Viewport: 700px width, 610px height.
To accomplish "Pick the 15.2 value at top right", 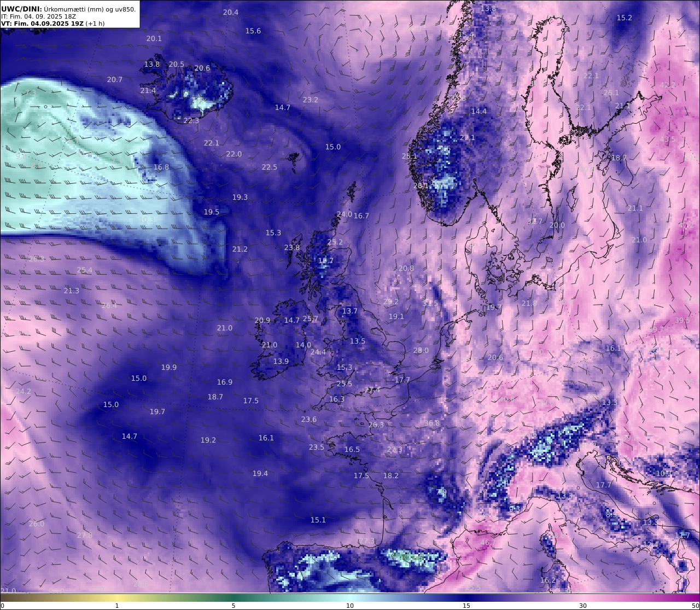I will 625,18.
